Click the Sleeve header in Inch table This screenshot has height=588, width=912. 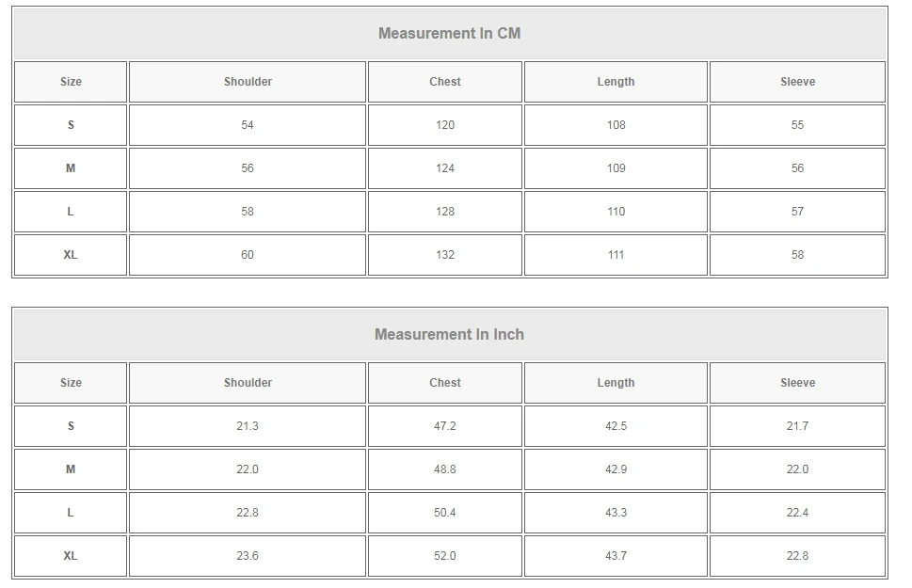click(x=797, y=383)
